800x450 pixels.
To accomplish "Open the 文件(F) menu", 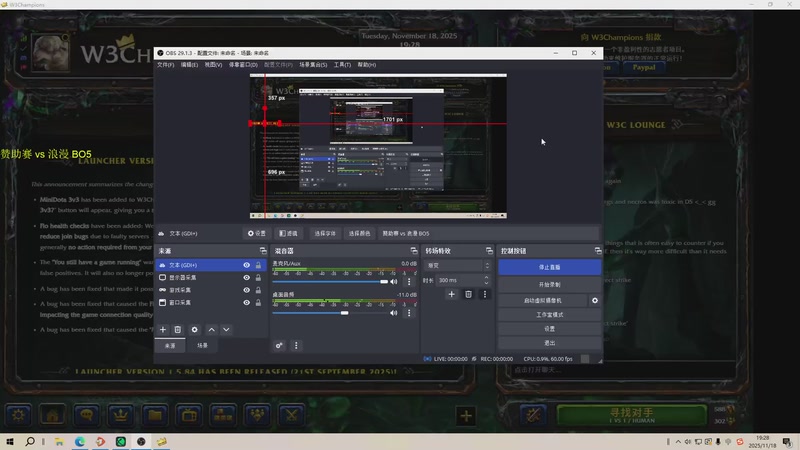I will [x=165, y=65].
